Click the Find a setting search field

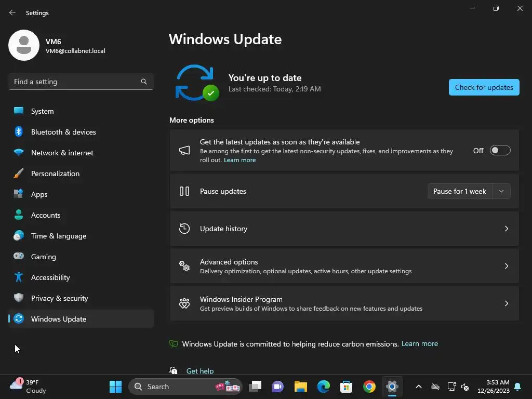click(x=81, y=82)
